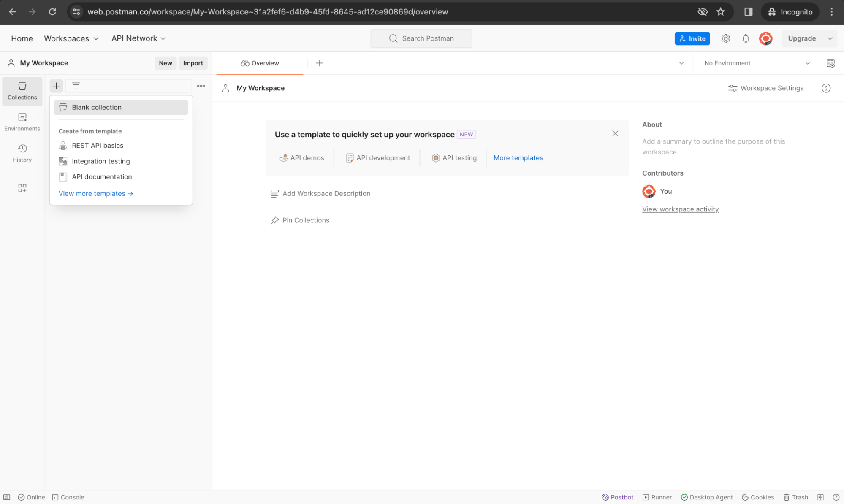This screenshot has width=844, height=504.
Task: Open the browser side panel icon
Action: (x=748, y=12)
